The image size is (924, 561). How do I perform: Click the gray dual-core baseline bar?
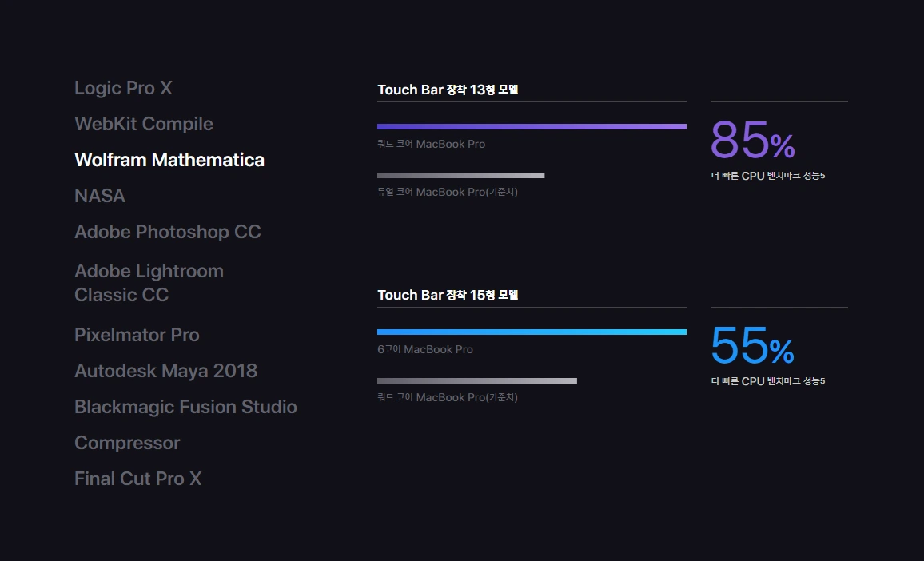coord(461,175)
